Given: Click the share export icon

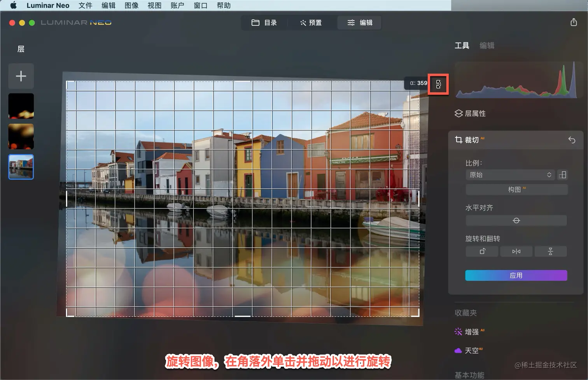Looking at the screenshot, I should pos(574,22).
